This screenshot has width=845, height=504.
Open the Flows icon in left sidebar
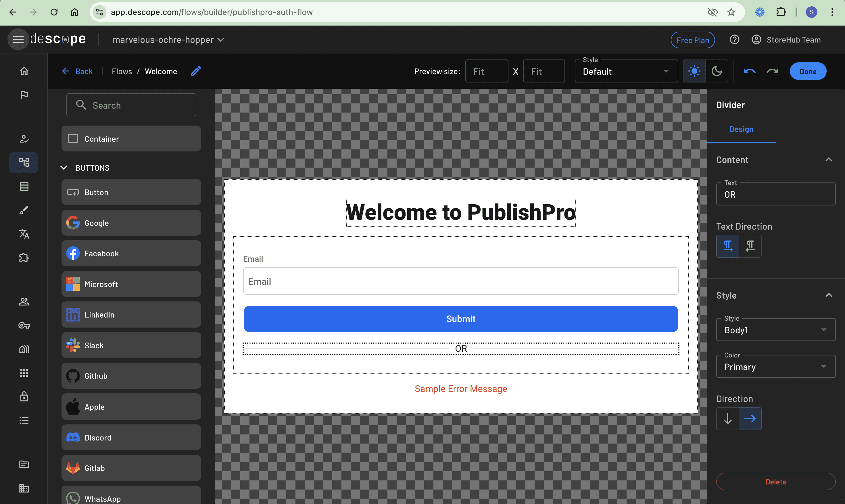click(24, 162)
